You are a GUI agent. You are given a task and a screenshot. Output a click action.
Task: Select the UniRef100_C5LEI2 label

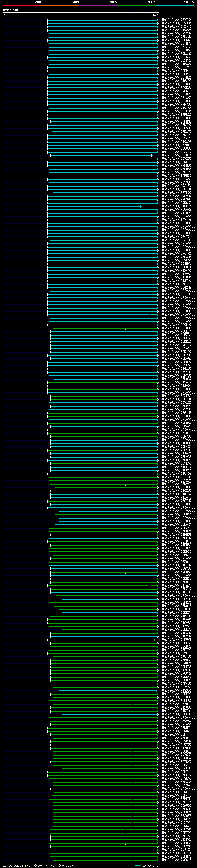coord(176,775)
